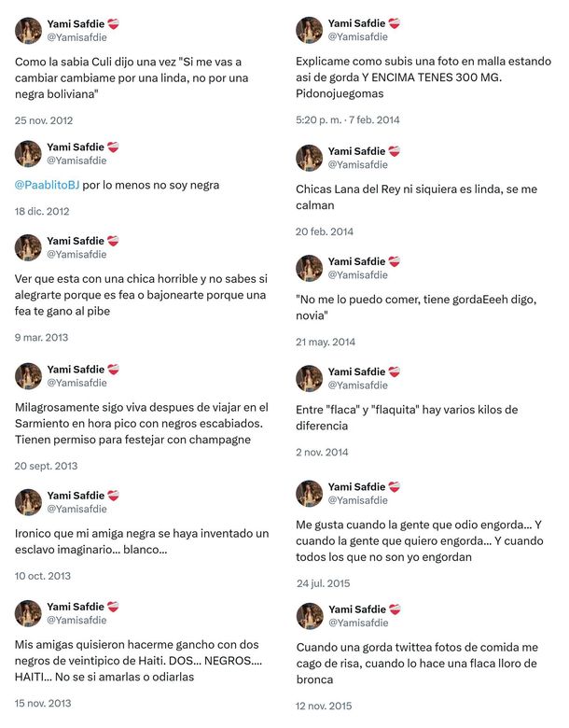Click the date 18 dic. 2012

(42, 212)
